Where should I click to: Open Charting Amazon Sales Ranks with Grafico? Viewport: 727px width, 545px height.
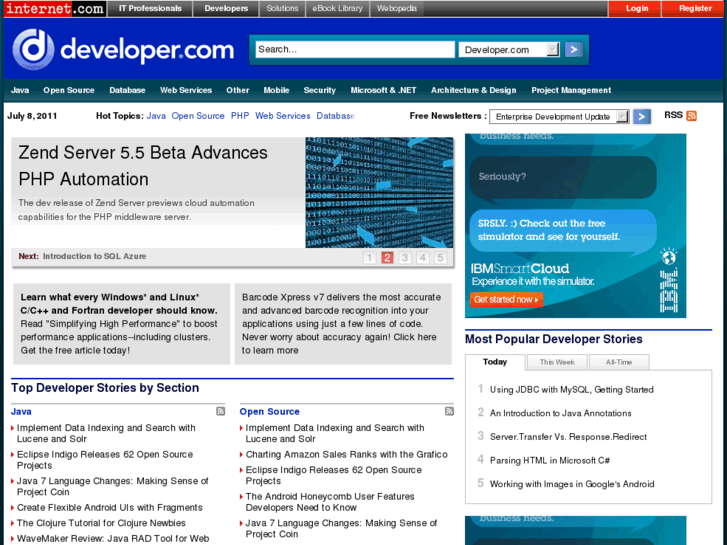click(x=346, y=455)
